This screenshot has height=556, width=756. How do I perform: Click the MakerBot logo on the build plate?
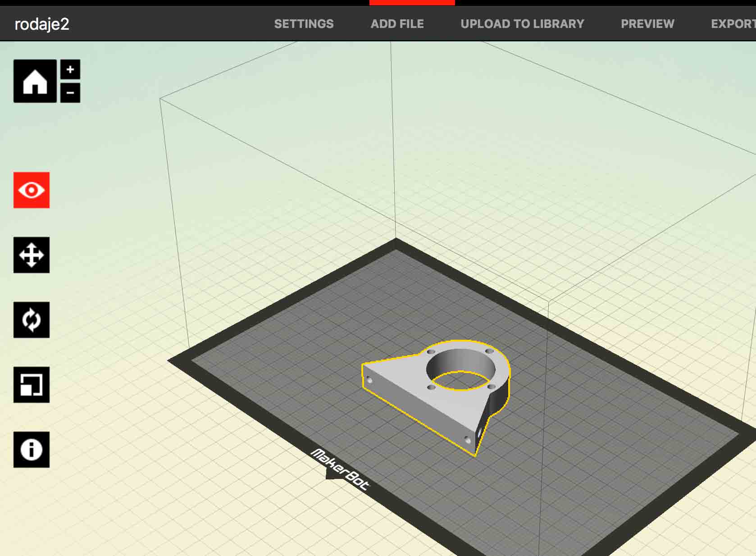(x=340, y=470)
